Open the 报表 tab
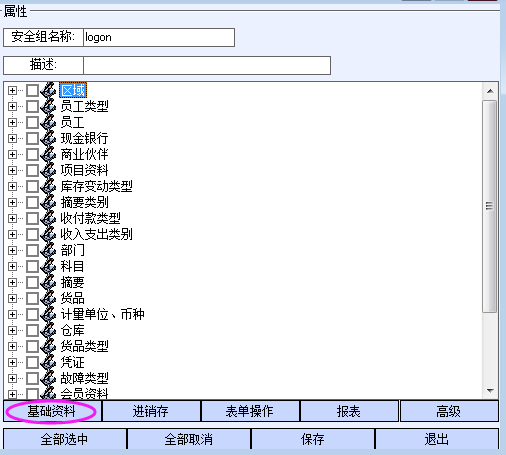The width and height of the screenshot is (506, 455). (349, 411)
